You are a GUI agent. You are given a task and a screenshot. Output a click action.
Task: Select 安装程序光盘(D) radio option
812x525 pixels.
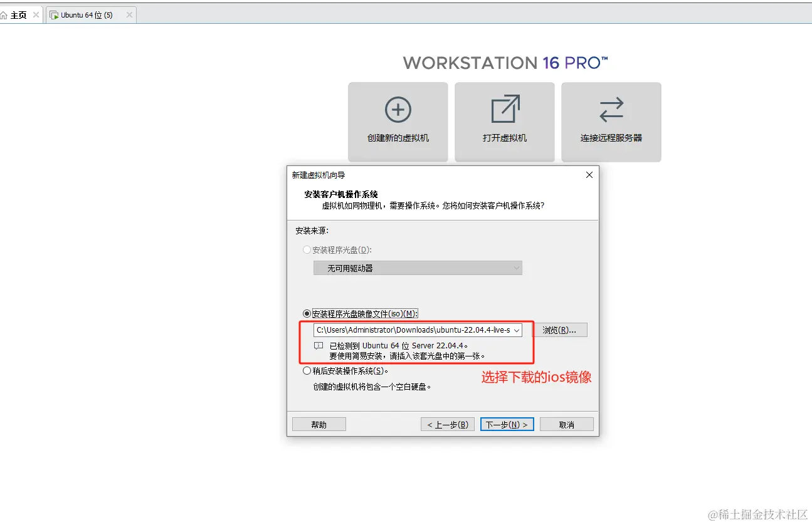click(x=307, y=250)
